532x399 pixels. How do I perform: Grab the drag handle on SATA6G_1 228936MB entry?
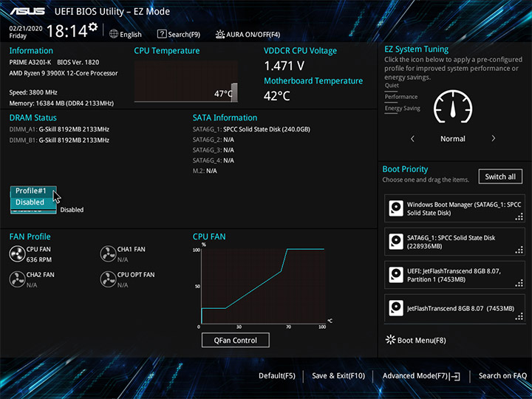tap(519, 250)
